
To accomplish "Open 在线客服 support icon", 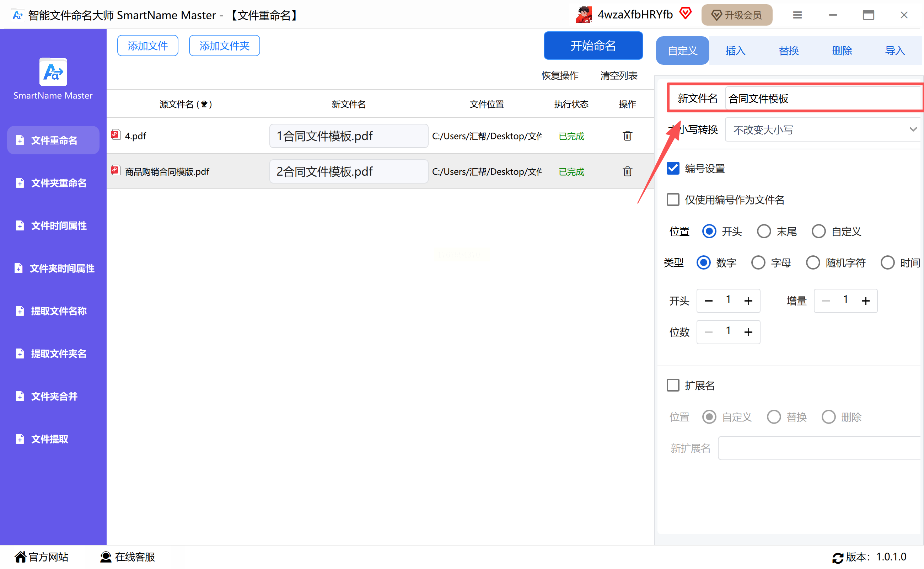I will click(x=106, y=557).
